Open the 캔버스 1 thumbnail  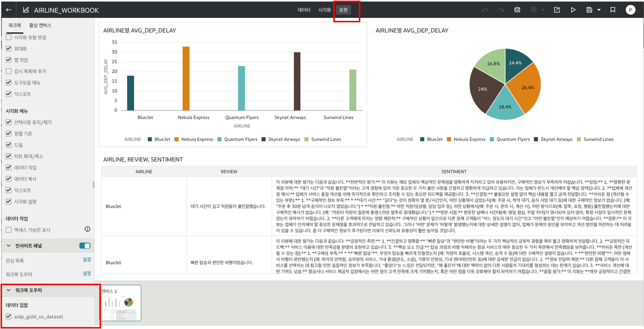[121, 303]
